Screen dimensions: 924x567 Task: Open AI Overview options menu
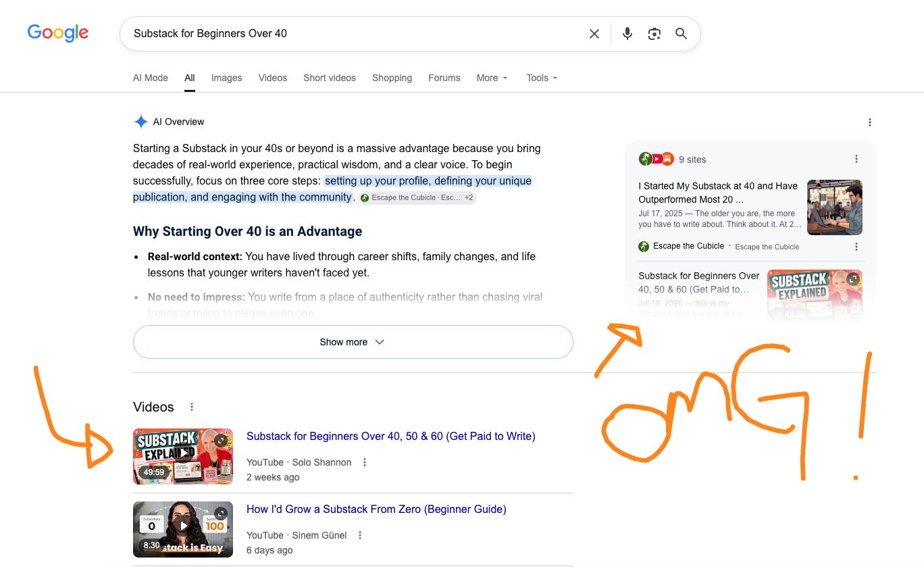[870, 122]
